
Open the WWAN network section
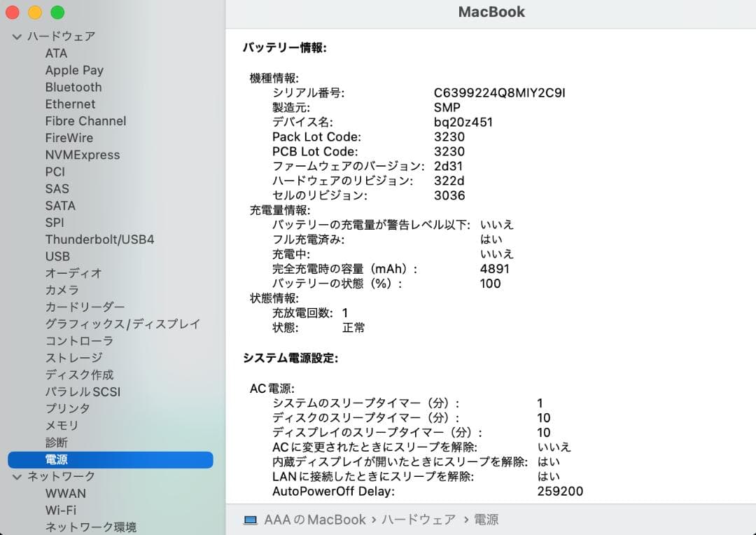(67, 494)
